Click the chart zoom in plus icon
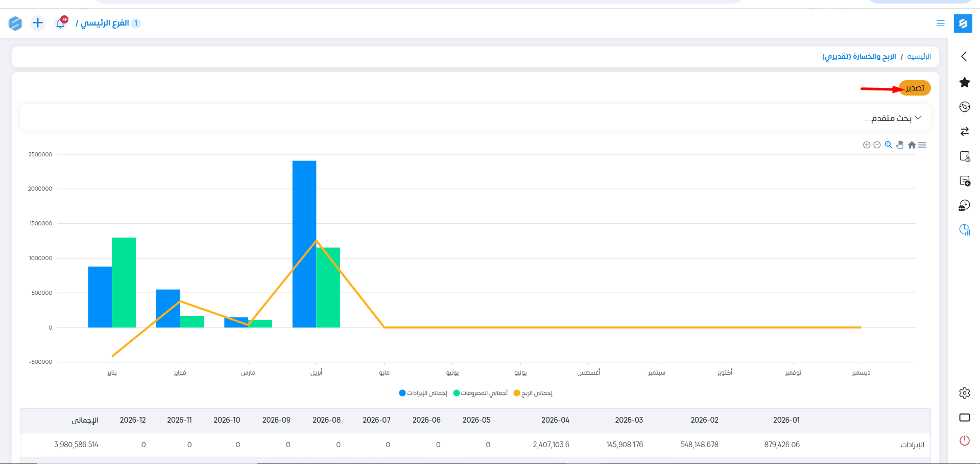The image size is (980, 464). coord(867,145)
